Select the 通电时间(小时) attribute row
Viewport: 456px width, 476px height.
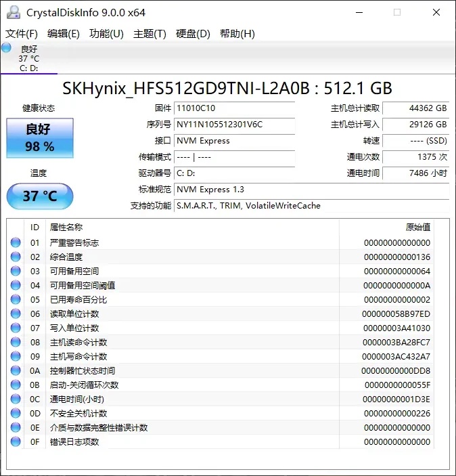pos(221,399)
